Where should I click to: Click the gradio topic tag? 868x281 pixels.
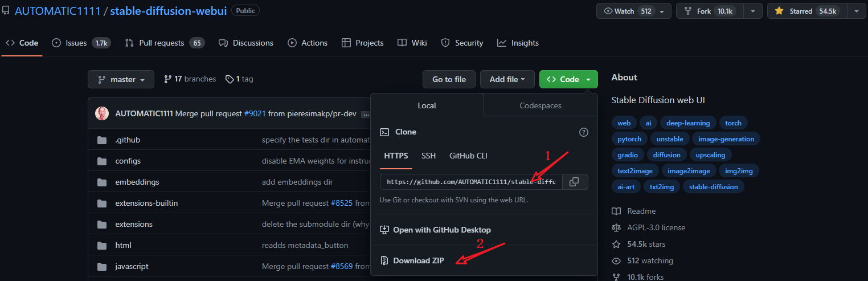tap(628, 155)
